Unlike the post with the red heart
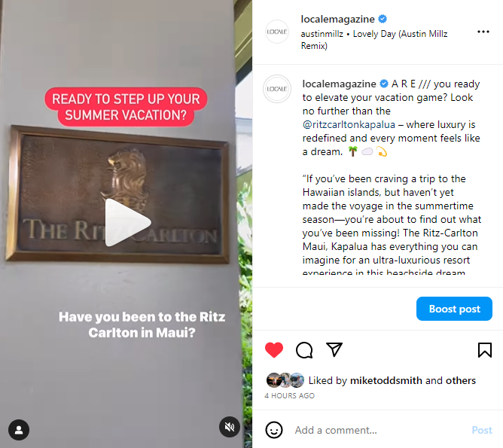The image size is (503, 448). (x=274, y=349)
